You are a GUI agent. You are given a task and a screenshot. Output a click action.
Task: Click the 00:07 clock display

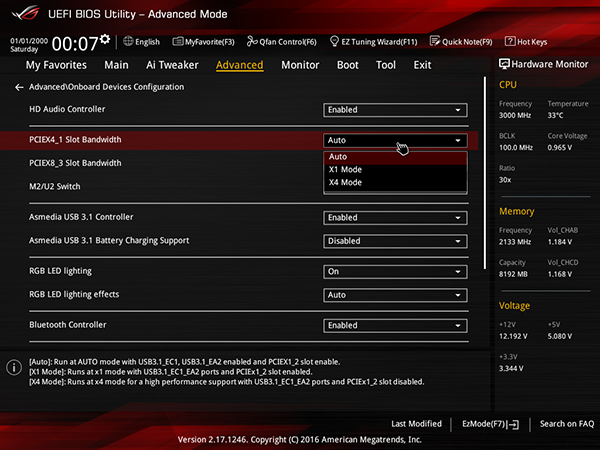click(75, 44)
